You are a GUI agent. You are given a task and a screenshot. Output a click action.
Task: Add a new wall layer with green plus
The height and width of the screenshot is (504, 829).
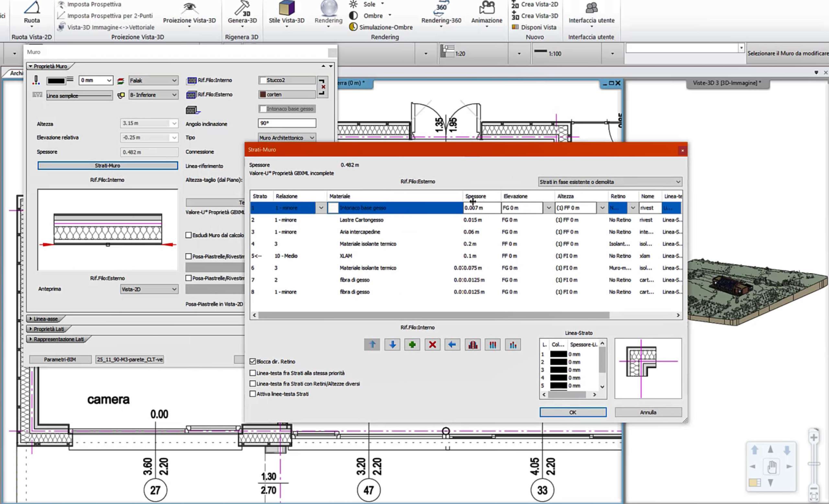point(412,345)
